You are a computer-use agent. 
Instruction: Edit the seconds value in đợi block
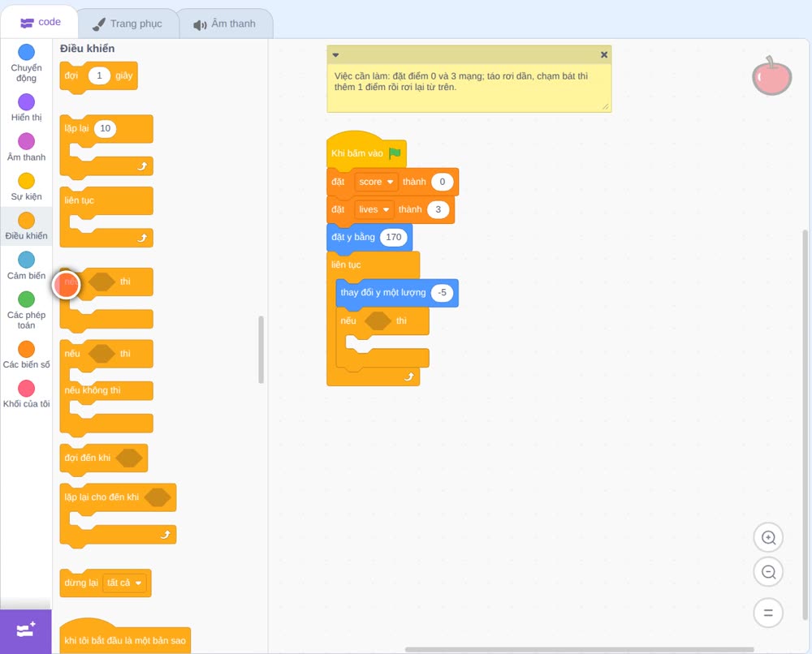point(99,76)
